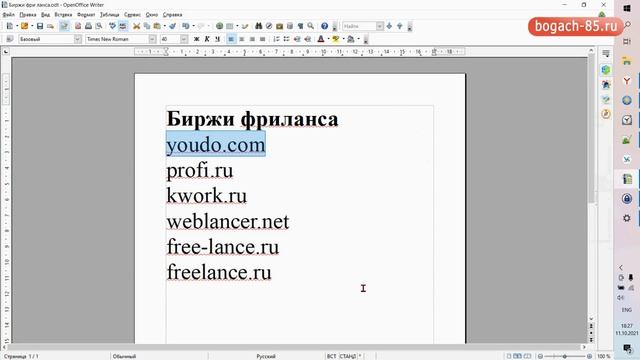Expand the font size 40 dropdown
Screen dimensions: 640x360
[x=184, y=39]
